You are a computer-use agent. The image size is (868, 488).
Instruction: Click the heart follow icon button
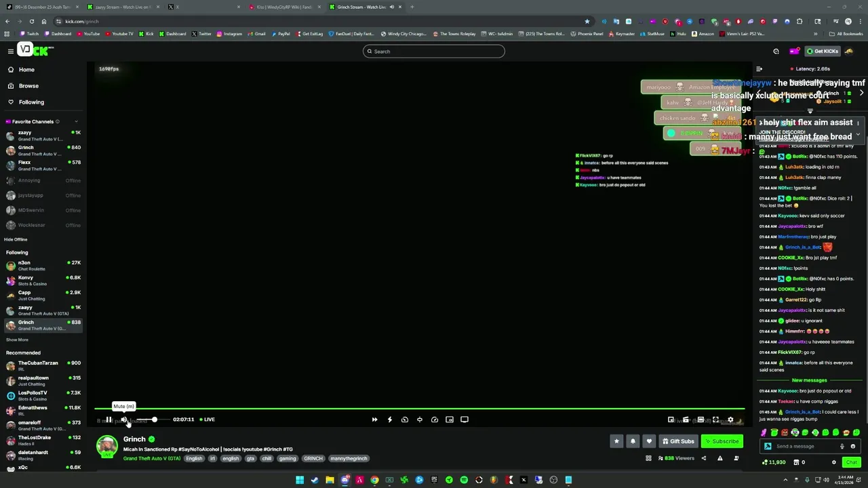(x=649, y=441)
